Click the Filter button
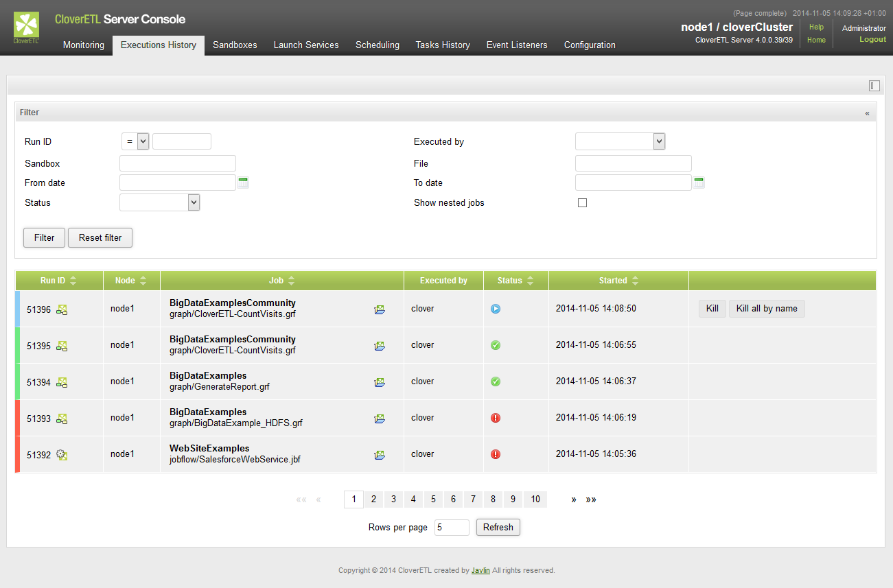The height and width of the screenshot is (588, 893). click(45, 237)
